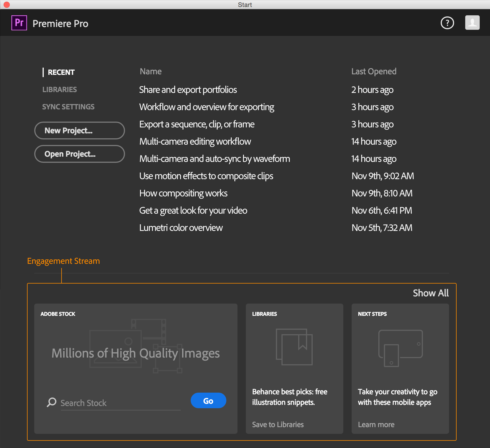This screenshot has width=490, height=448.
Task: Open recent project Multi-camera editing workflow
Action: (195, 142)
